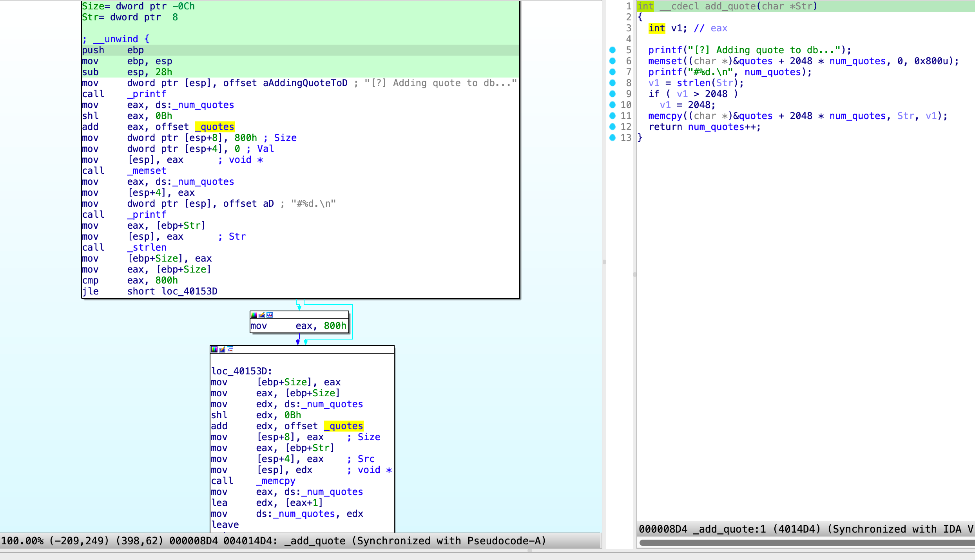Click '_strlen' call target in disassembly
This screenshot has height=560, width=975.
tap(147, 247)
